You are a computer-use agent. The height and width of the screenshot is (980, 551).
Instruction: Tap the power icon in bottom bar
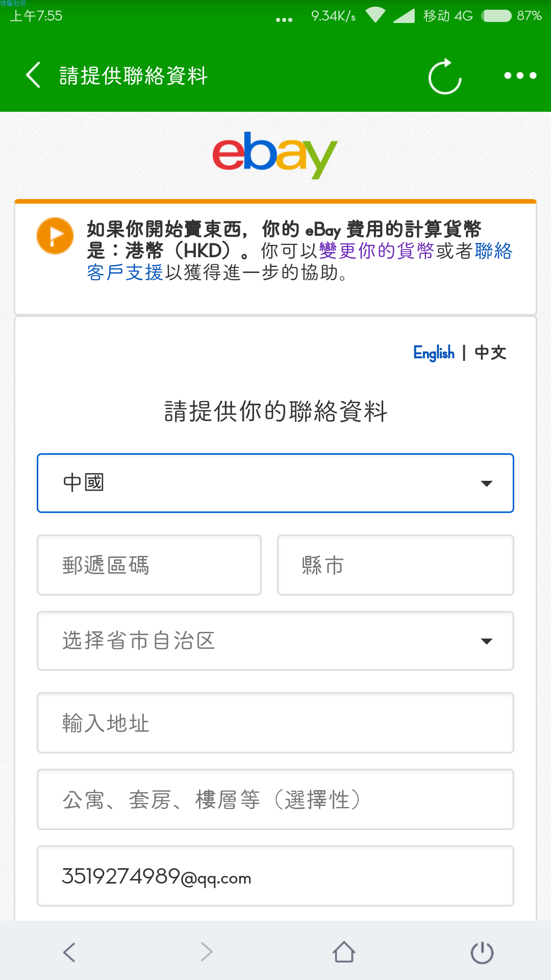482,952
